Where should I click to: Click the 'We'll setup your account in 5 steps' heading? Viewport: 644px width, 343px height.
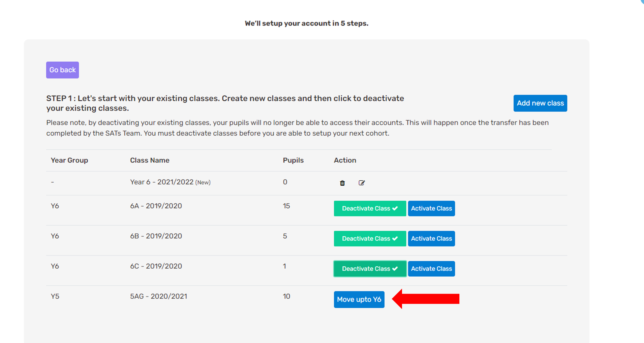307,23
